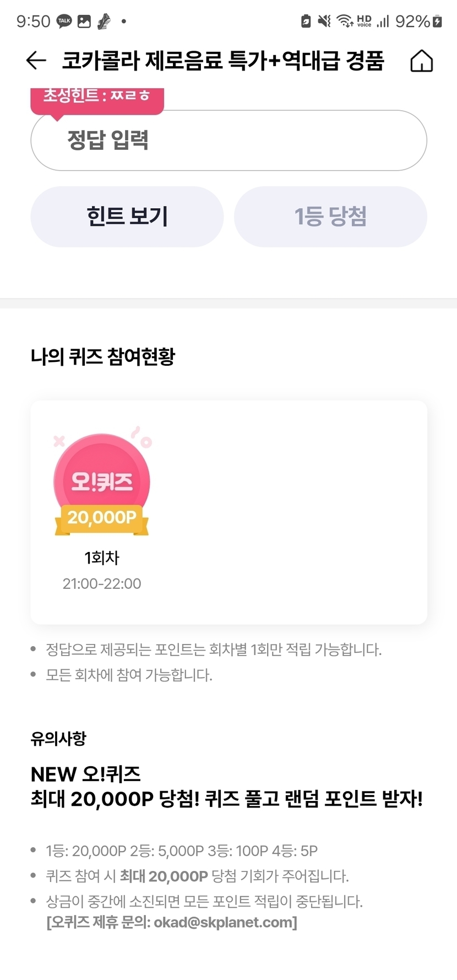Tap the image notification icon in status bar
Image resolution: width=457 pixels, height=980 pixels.
point(84,21)
